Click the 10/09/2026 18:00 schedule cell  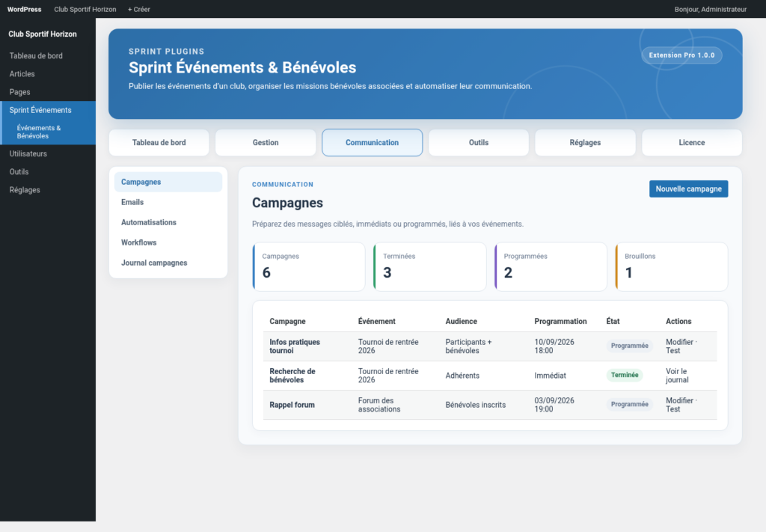[554, 346]
